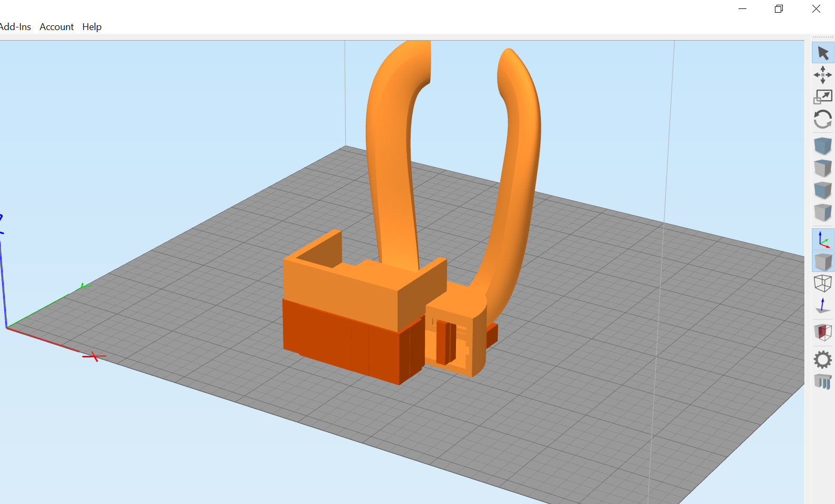Open the cross-section cut view tool
Image resolution: width=835 pixels, height=504 pixels.
[x=823, y=332]
